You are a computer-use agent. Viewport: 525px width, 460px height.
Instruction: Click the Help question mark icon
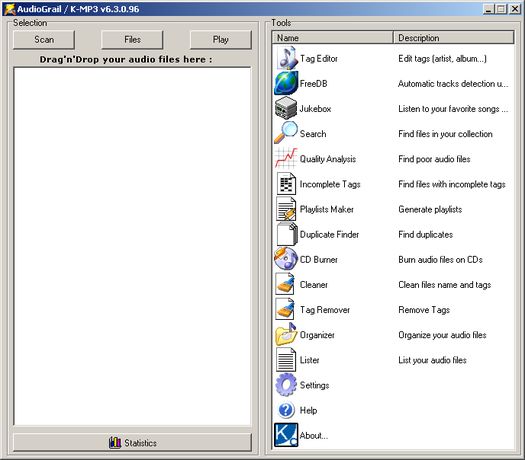tap(286, 410)
